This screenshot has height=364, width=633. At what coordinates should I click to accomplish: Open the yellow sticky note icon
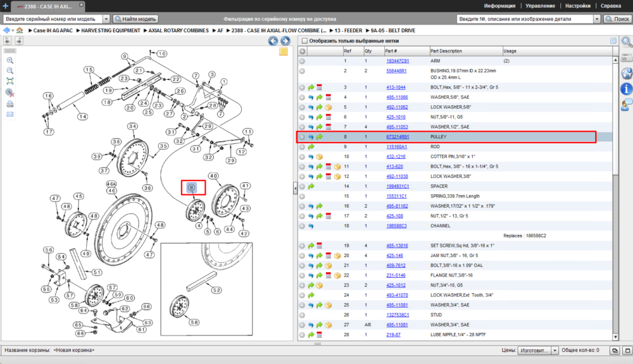(x=284, y=51)
